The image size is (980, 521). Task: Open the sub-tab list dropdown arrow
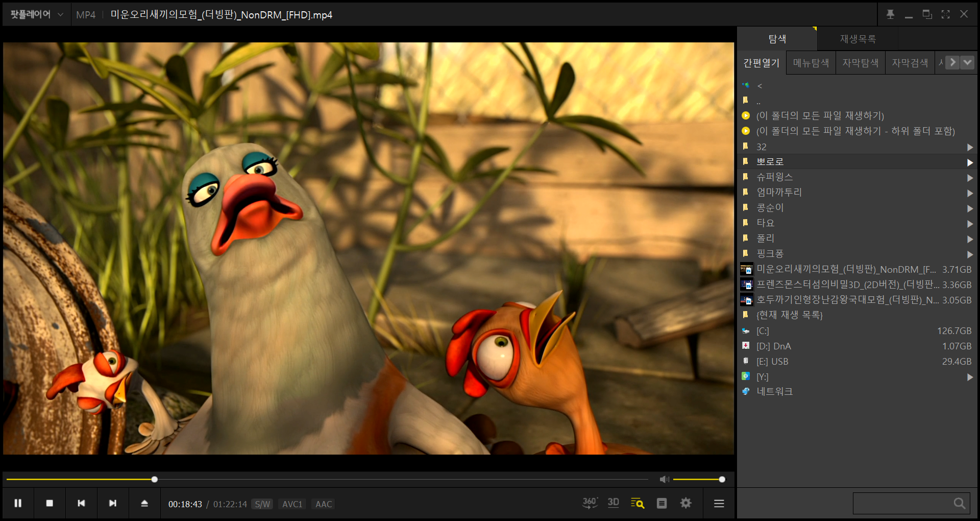click(x=967, y=62)
